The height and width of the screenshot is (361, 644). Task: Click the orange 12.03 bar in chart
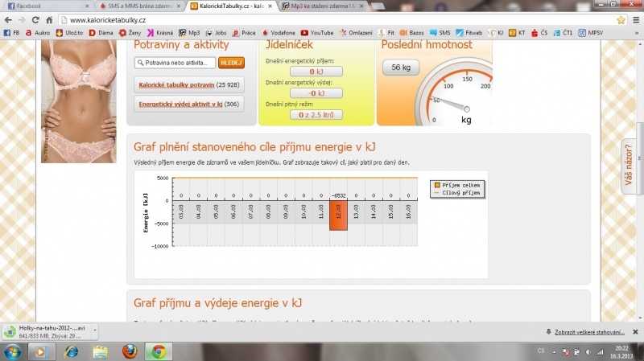point(338,215)
